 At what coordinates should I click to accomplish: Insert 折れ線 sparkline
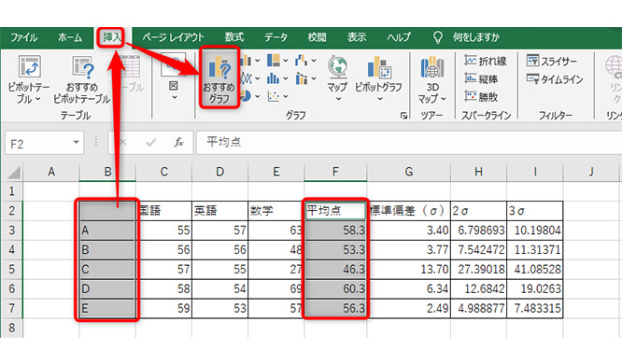486,61
